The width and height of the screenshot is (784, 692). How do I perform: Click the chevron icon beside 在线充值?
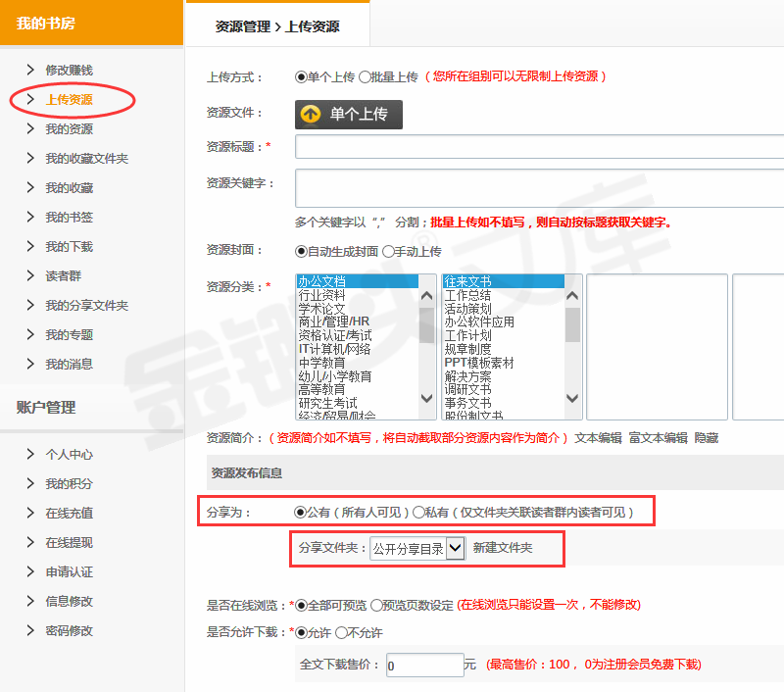pos(30,513)
